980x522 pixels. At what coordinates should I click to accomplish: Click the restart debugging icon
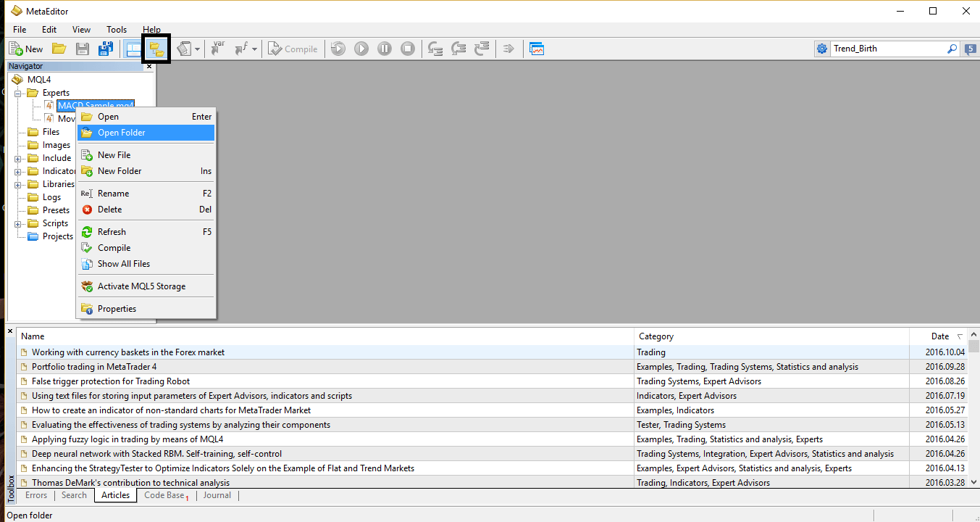click(338, 49)
